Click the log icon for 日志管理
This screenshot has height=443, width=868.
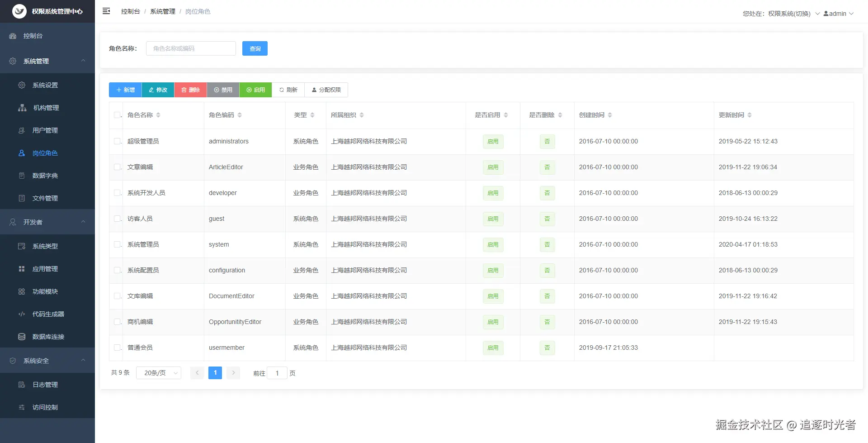[22, 385]
